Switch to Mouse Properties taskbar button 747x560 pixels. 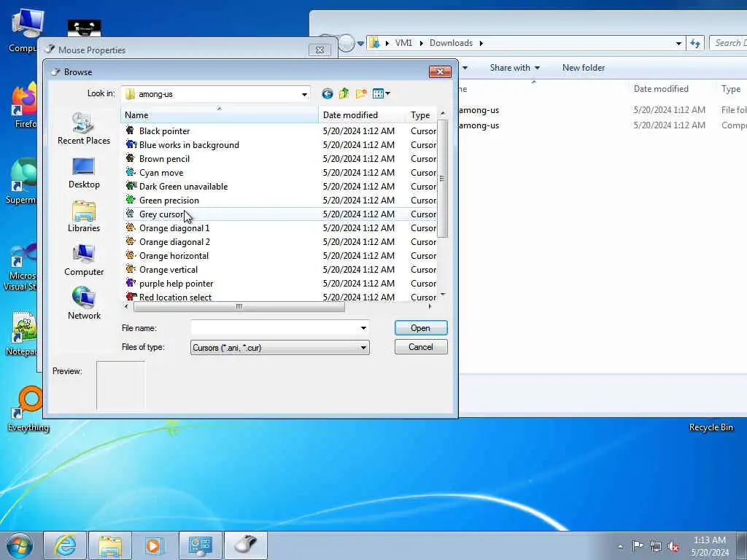pos(245,545)
